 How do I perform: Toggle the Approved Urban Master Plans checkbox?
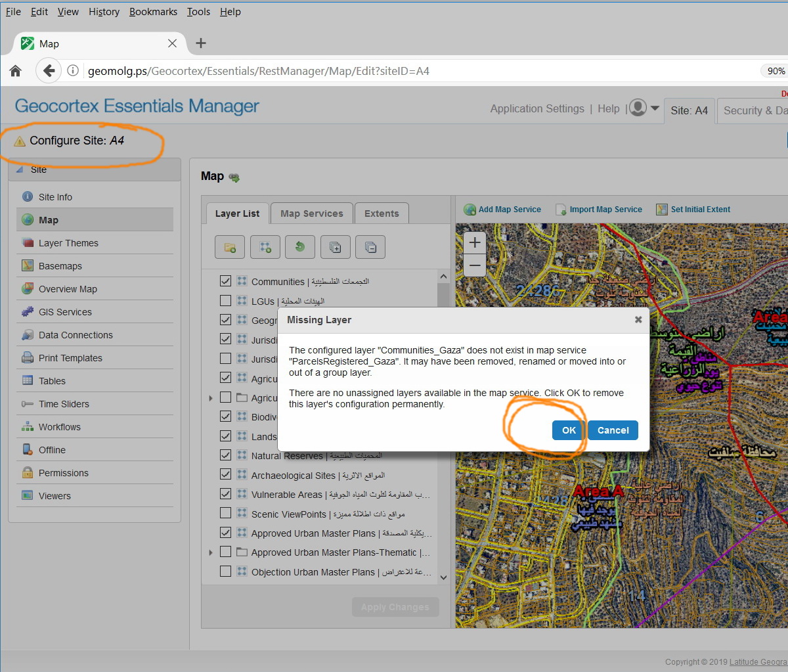pos(225,533)
